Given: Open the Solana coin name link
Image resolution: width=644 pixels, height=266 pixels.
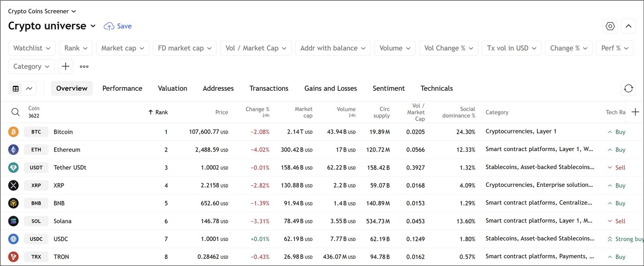Looking at the screenshot, I should point(62,221).
